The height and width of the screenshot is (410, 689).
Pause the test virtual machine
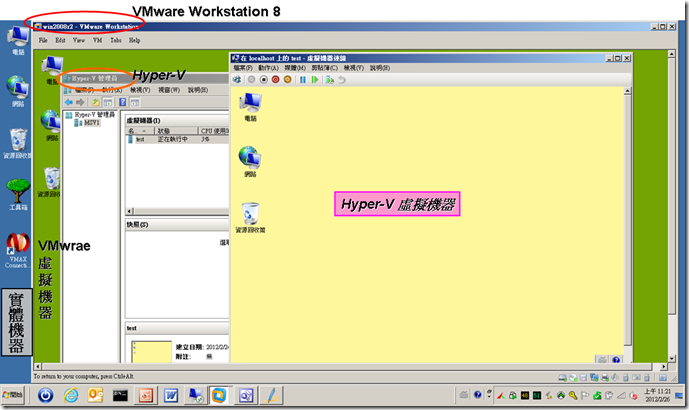(x=303, y=80)
